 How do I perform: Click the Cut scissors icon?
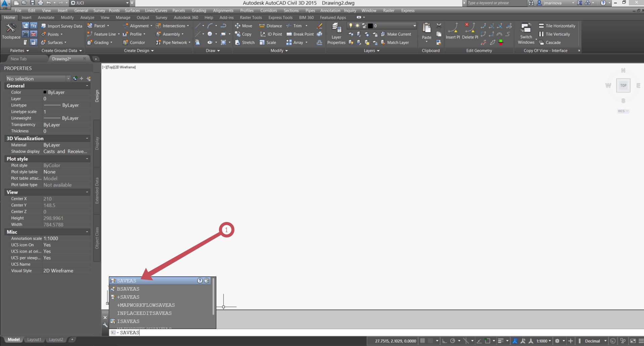click(x=439, y=26)
